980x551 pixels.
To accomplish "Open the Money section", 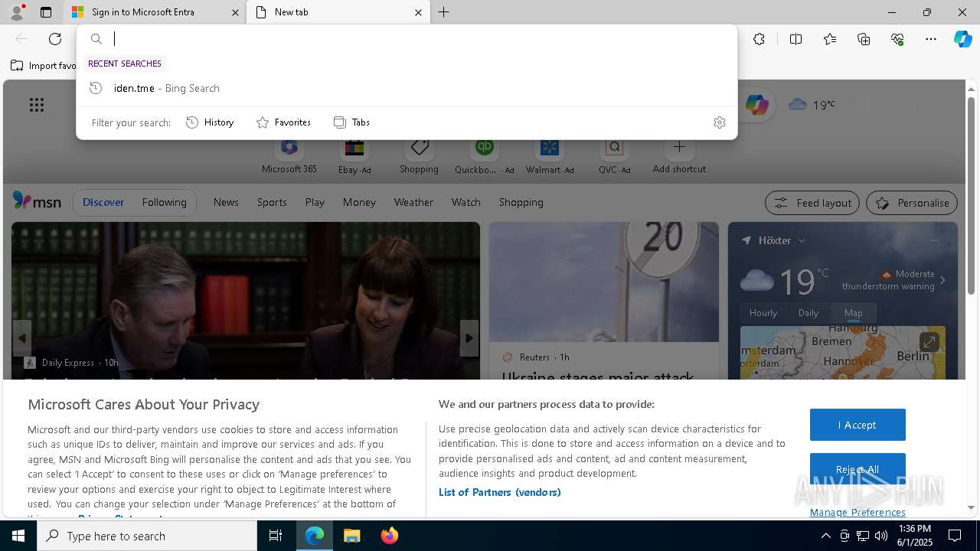I will [359, 202].
